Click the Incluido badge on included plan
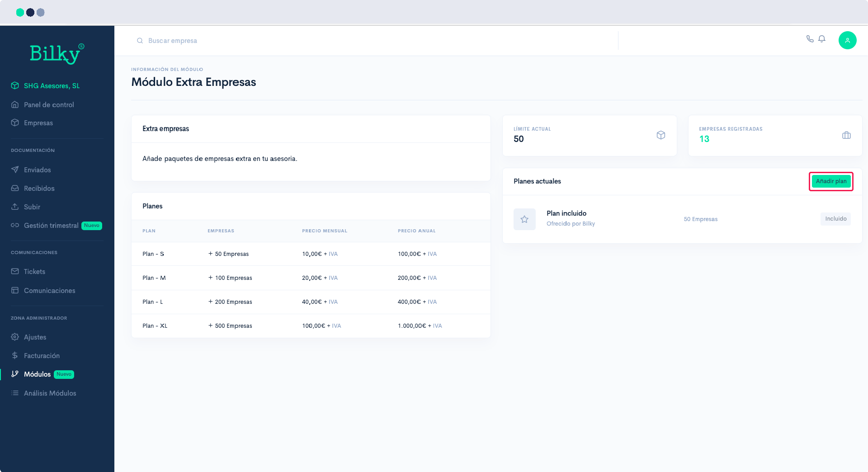Viewport: 868px width, 472px height. tap(835, 219)
